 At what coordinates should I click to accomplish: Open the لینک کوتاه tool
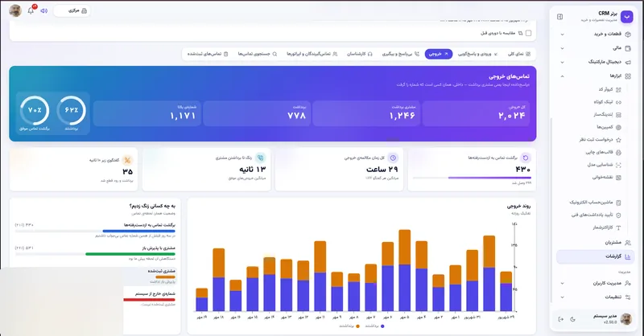click(608, 102)
